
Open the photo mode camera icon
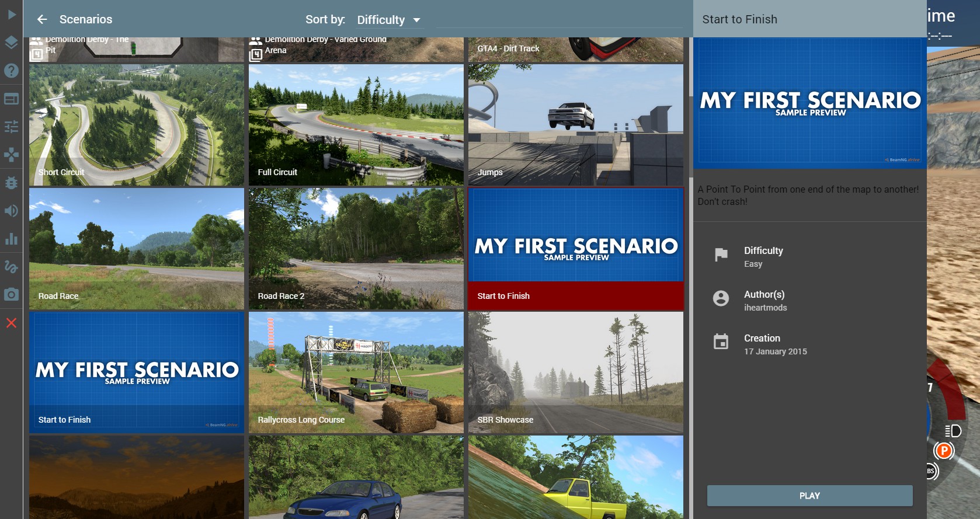point(11,295)
